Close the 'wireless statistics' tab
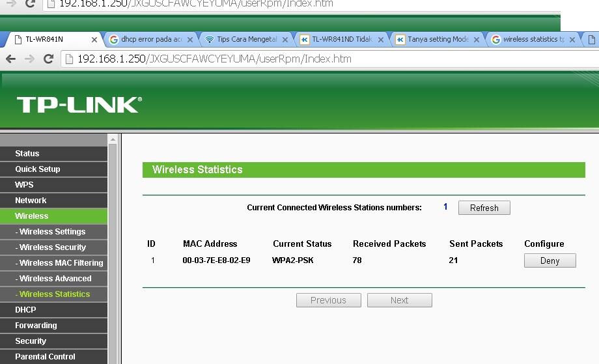Viewport: 599px width, 364px height. click(572, 40)
